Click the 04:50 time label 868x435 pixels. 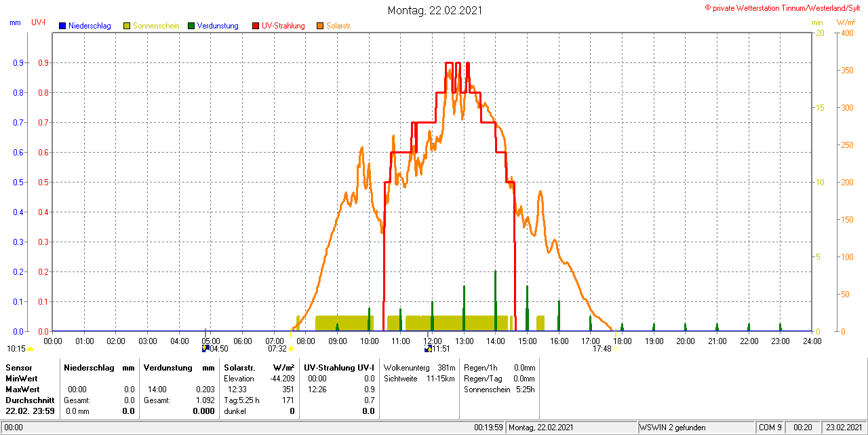coord(219,349)
